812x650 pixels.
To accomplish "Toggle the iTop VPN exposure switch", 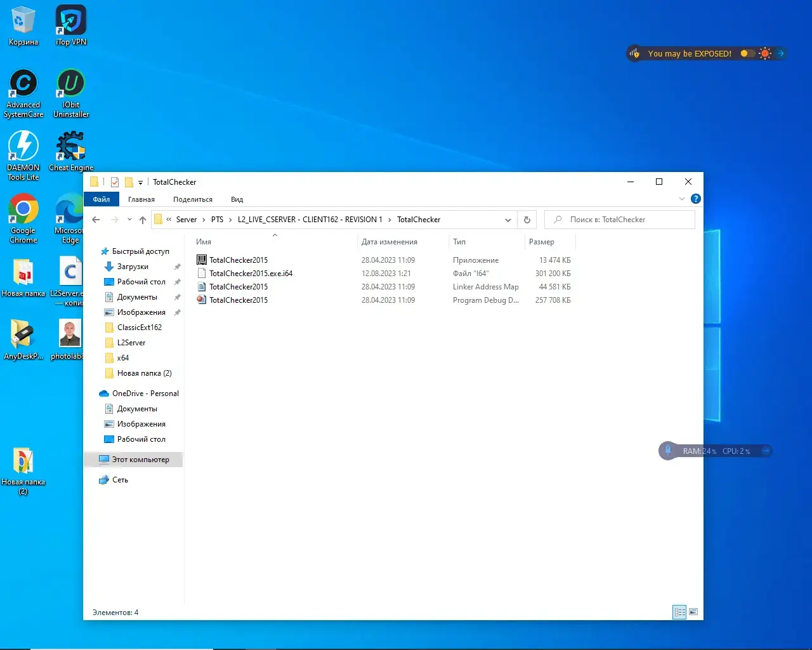I will coord(747,53).
